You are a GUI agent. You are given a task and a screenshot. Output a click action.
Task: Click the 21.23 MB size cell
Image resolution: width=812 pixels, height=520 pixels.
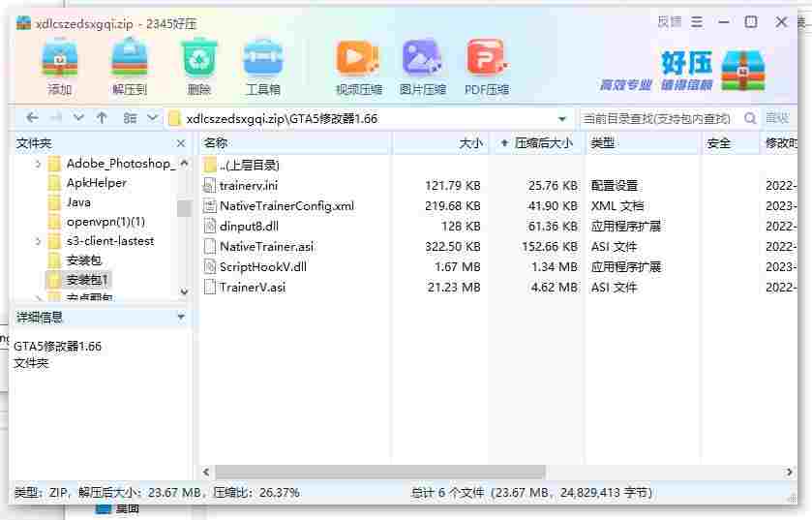point(454,287)
